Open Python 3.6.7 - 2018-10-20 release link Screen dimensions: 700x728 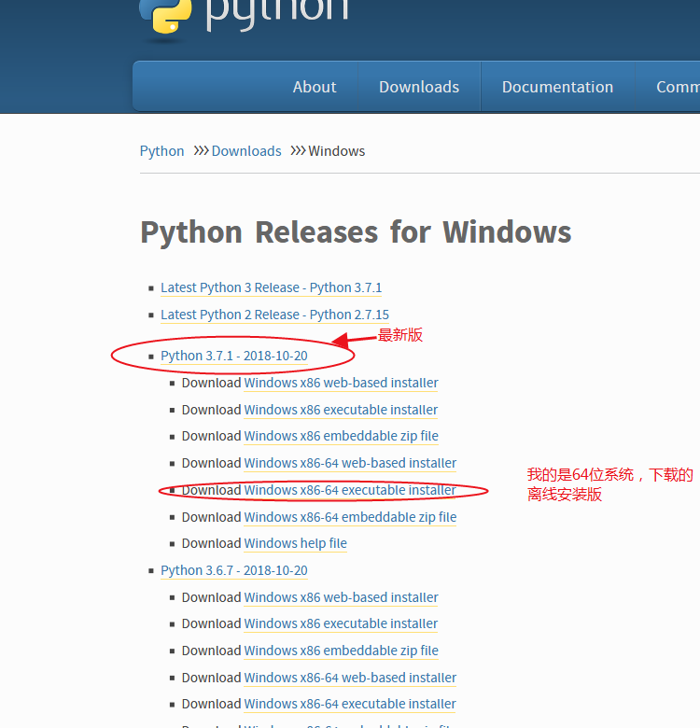click(234, 570)
